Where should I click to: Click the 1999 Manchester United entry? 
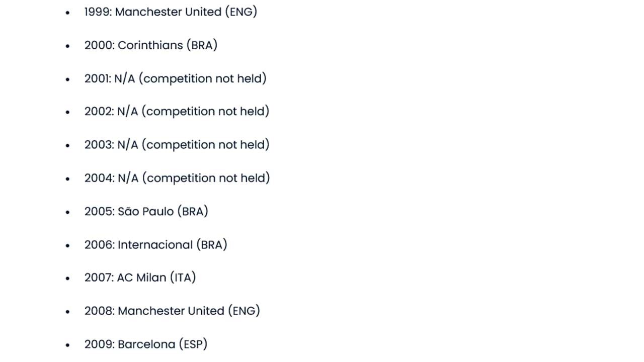171,12
